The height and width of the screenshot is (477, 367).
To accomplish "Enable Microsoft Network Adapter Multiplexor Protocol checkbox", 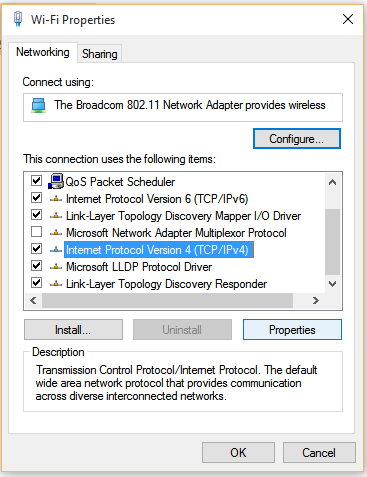I will 36,232.
